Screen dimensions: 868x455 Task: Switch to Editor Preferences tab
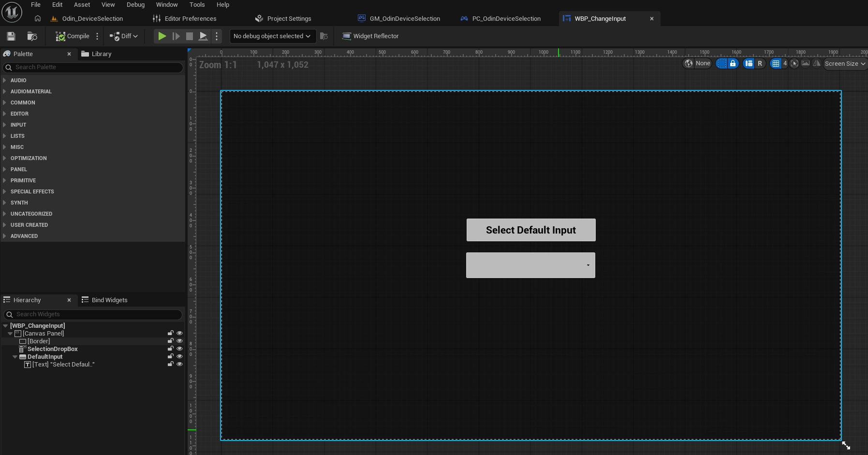185,18
